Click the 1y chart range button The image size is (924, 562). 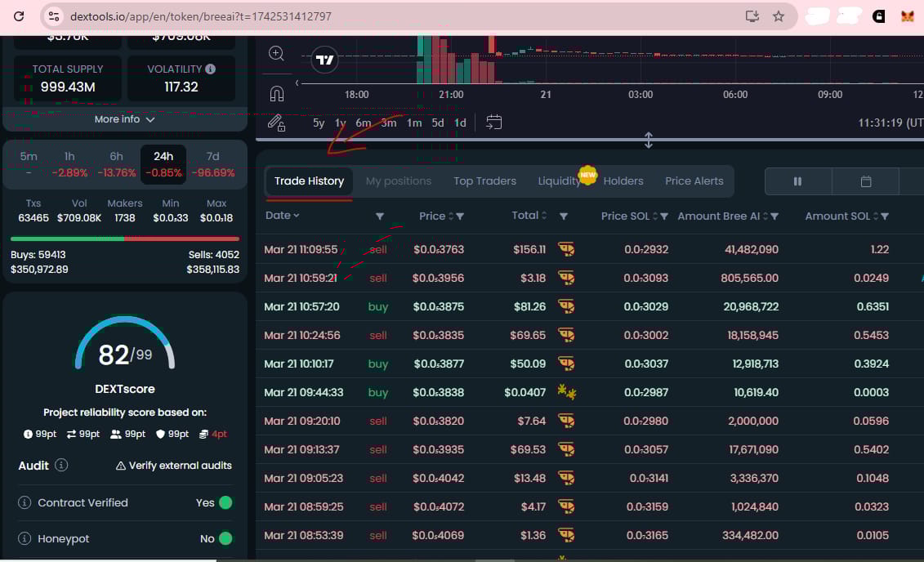tap(340, 123)
